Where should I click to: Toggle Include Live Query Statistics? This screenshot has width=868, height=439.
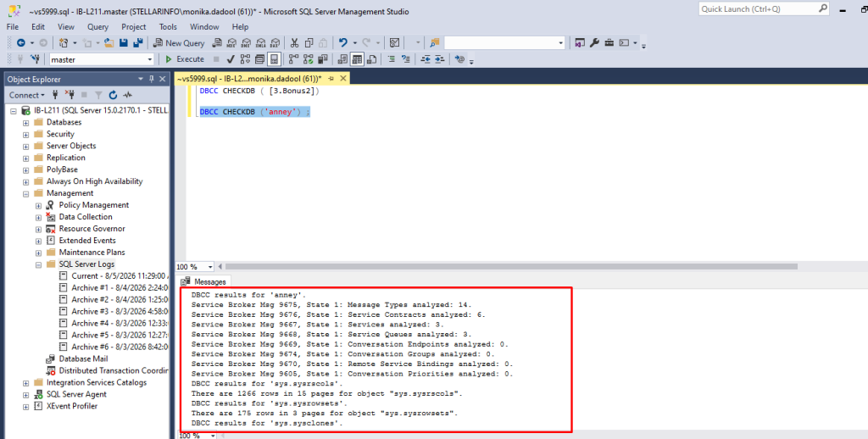point(309,59)
